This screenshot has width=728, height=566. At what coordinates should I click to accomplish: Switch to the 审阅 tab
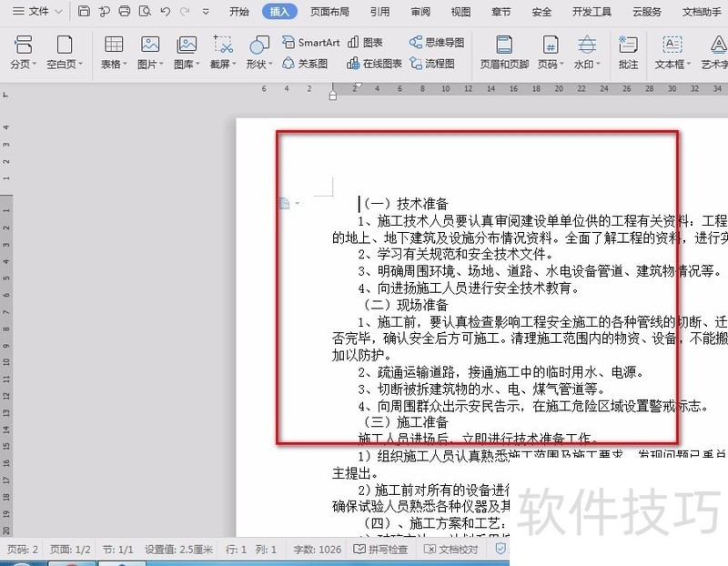click(x=420, y=12)
